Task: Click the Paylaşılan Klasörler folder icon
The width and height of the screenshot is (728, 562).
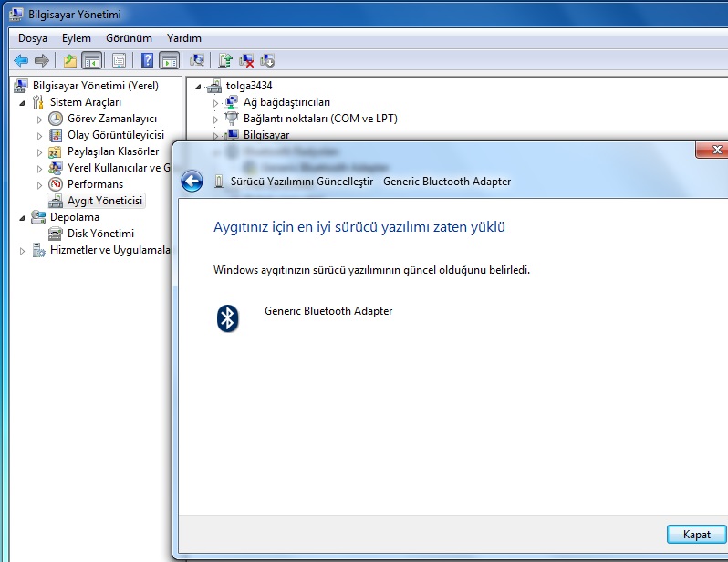Action: [x=56, y=151]
